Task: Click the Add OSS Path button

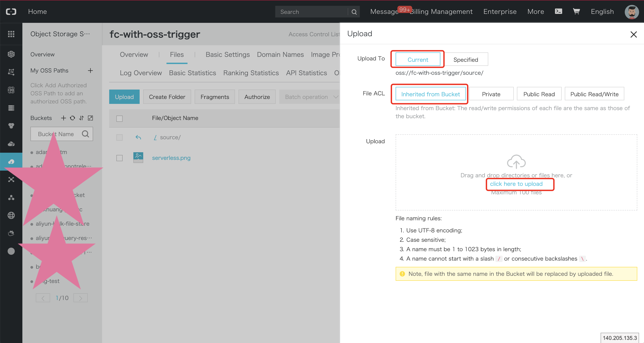Action: click(90, 70)
